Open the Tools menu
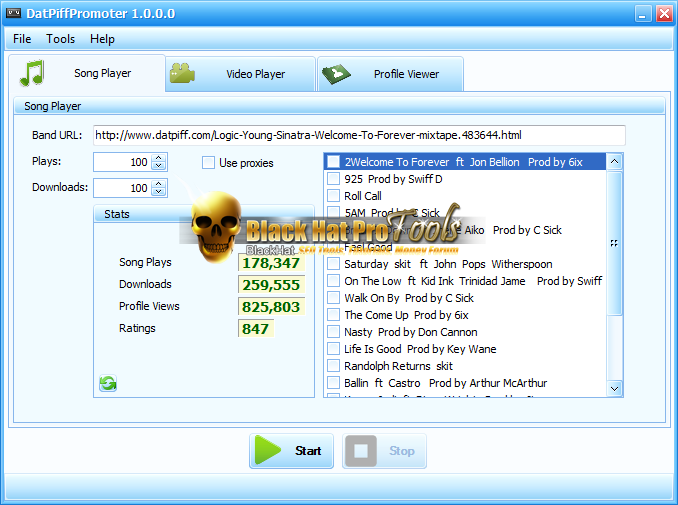This screenshot has width=678, height=505. point(61,39)
